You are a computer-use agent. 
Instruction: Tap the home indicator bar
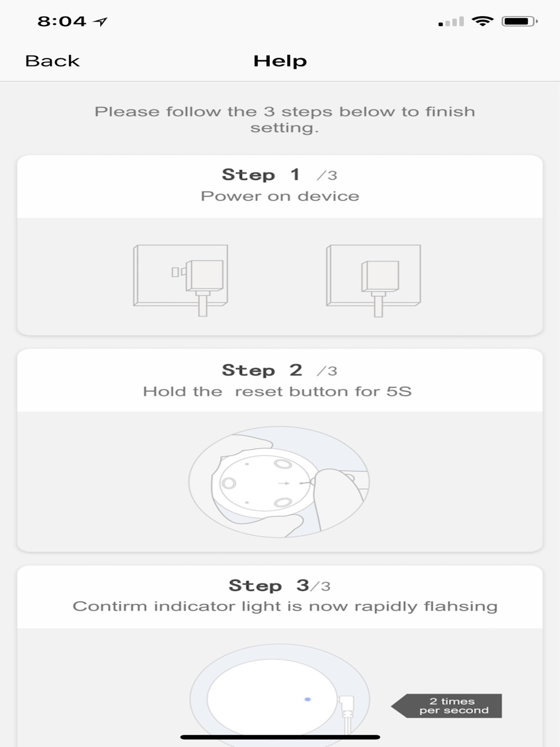pyautogui.click(x=280, y=737)
